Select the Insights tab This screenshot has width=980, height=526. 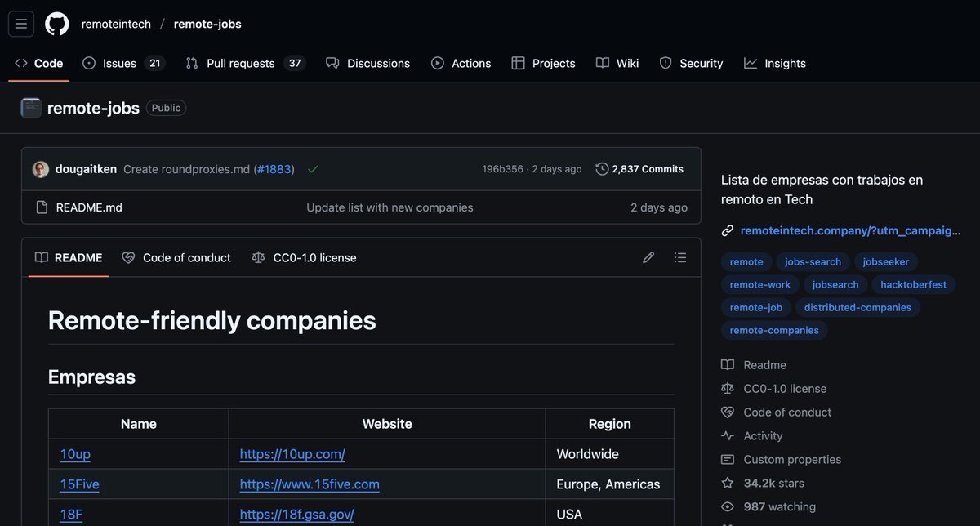(x=775, y=63)
